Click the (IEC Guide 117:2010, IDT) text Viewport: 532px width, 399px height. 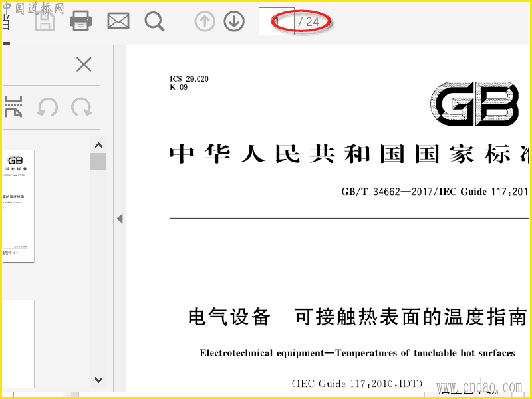[x=357, y=384]
